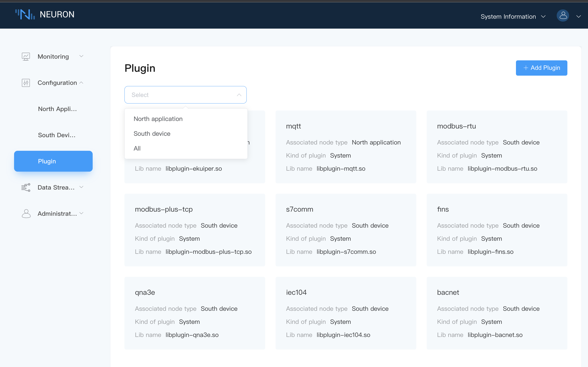588x367 pixels.
Task: Expand Data Streams section chevron
Action: click(83, 187)
